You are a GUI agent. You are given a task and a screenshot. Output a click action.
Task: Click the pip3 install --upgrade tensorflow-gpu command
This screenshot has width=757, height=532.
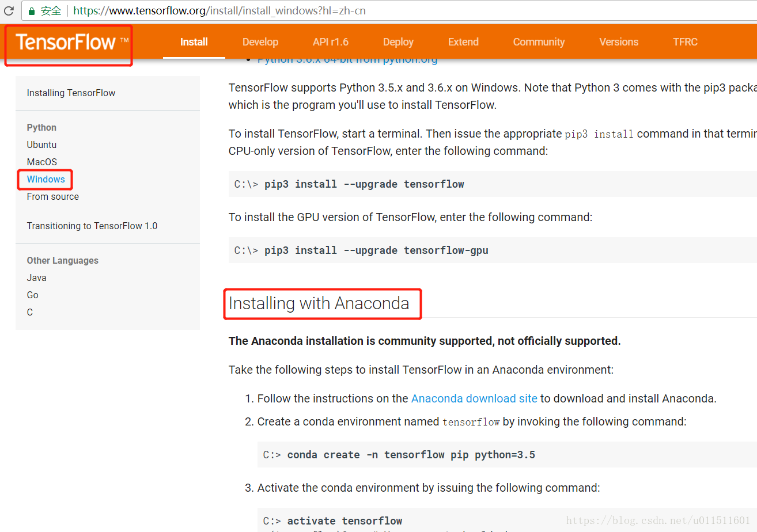(x=376, y=250)
